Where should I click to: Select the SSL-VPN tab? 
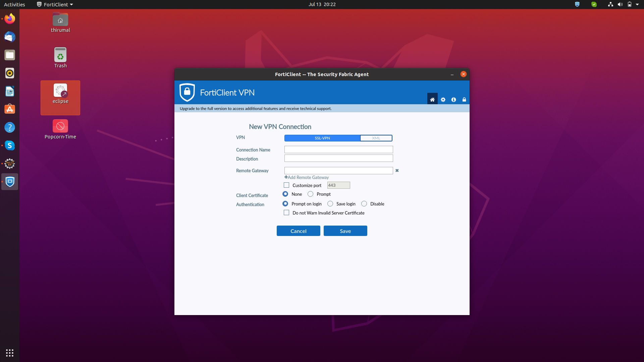pos(322,138)
